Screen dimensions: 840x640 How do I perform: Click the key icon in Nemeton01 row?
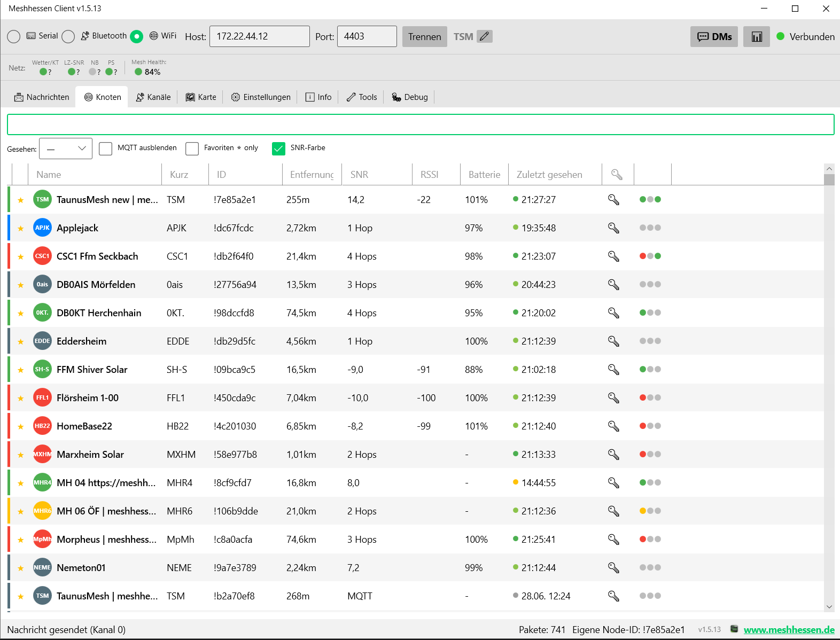(613, 568)
